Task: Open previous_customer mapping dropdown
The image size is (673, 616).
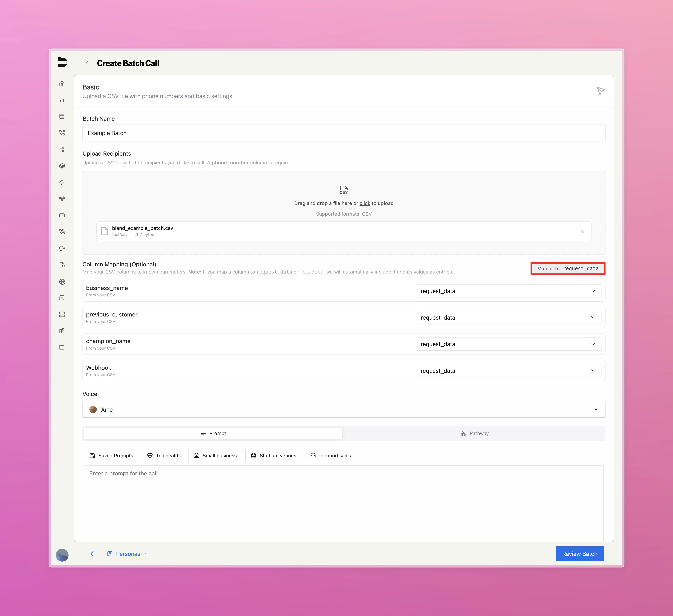Action: pos(509,317)
